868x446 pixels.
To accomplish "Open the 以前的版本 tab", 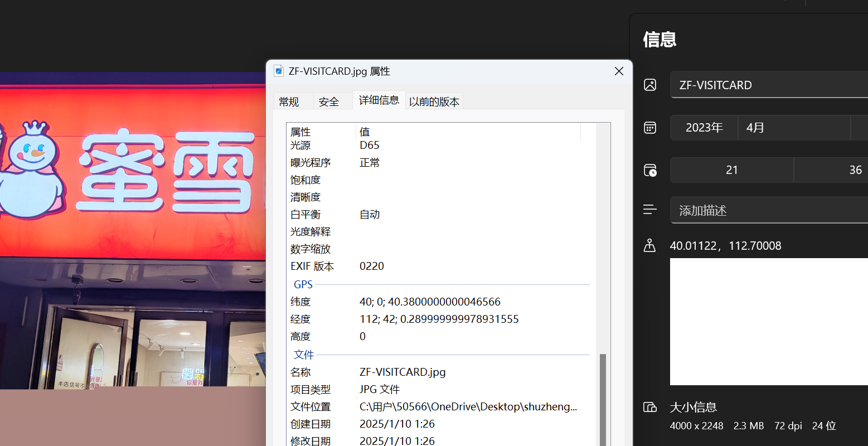I will (434, 101).
